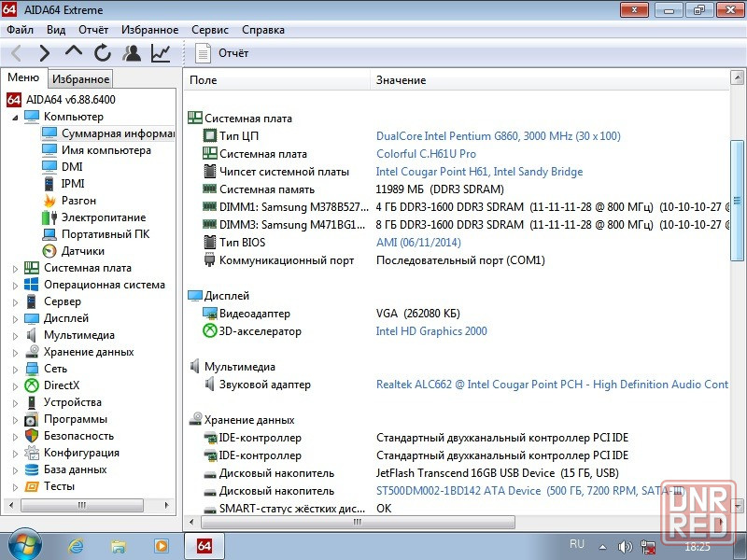Expand Сервер tree node

(15, 301)
